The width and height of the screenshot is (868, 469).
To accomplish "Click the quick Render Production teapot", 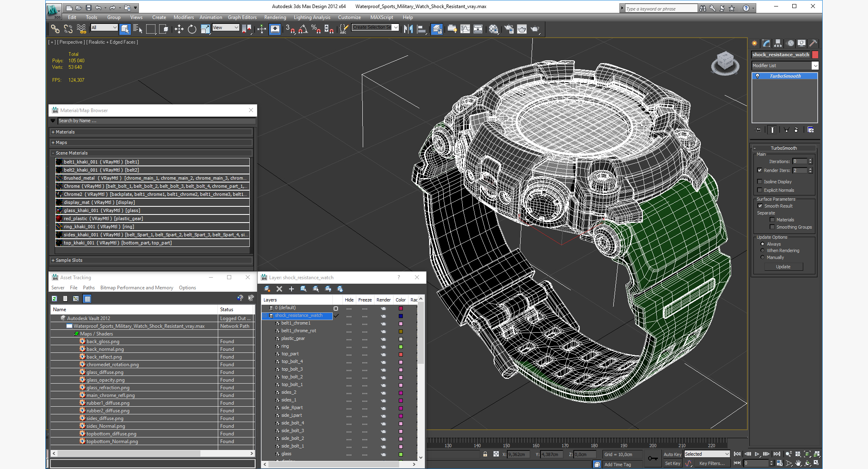I will pos(535,29).
